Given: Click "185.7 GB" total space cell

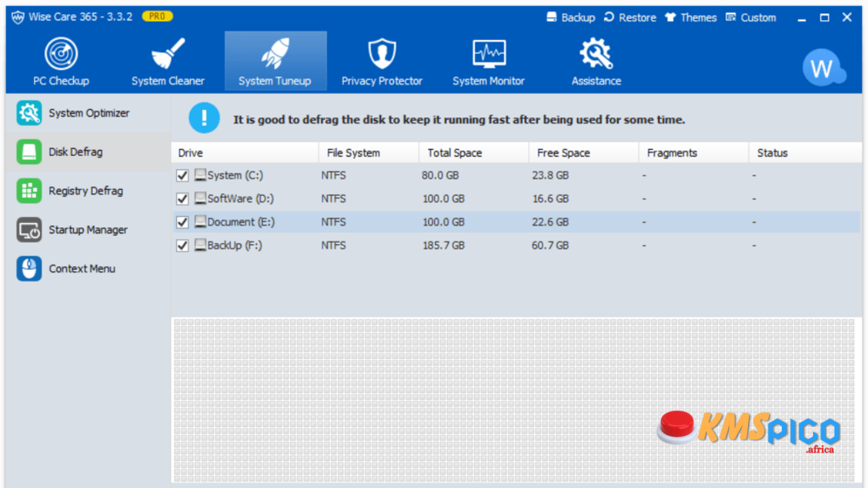Looking at the screenshot, I should [443, 245].
